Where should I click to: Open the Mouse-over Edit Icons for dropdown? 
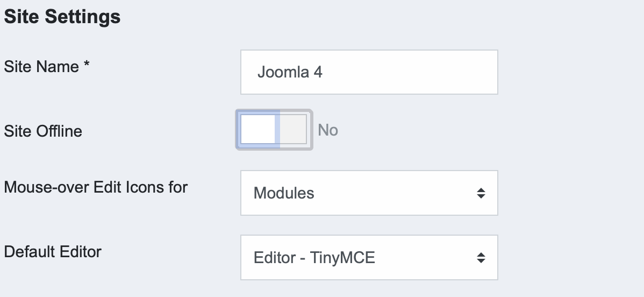(369, 193)
